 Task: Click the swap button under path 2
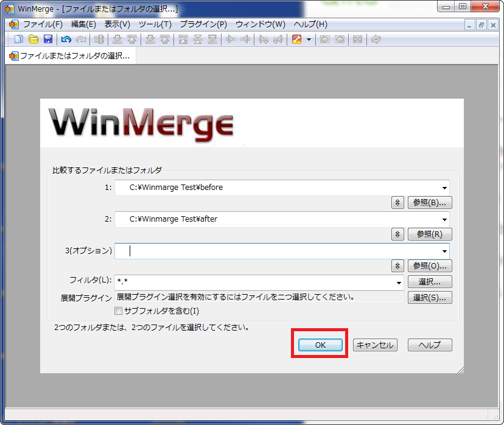[397, 234]
